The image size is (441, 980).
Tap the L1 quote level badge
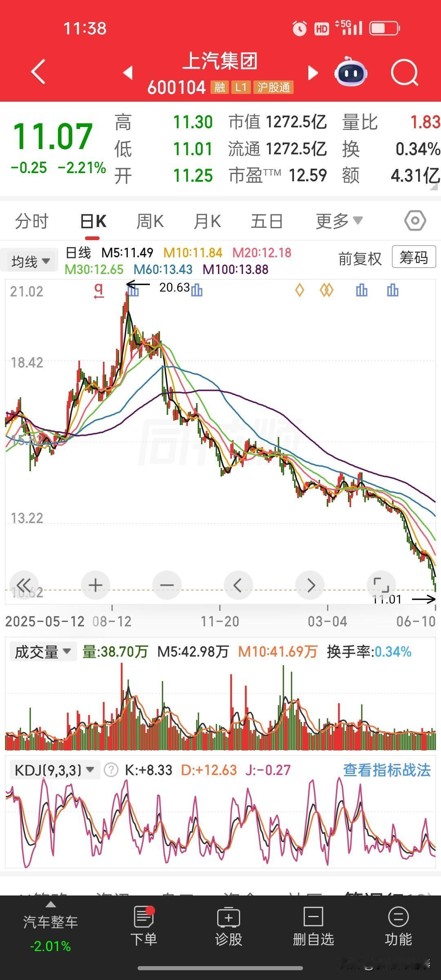[x=241, y=87]
